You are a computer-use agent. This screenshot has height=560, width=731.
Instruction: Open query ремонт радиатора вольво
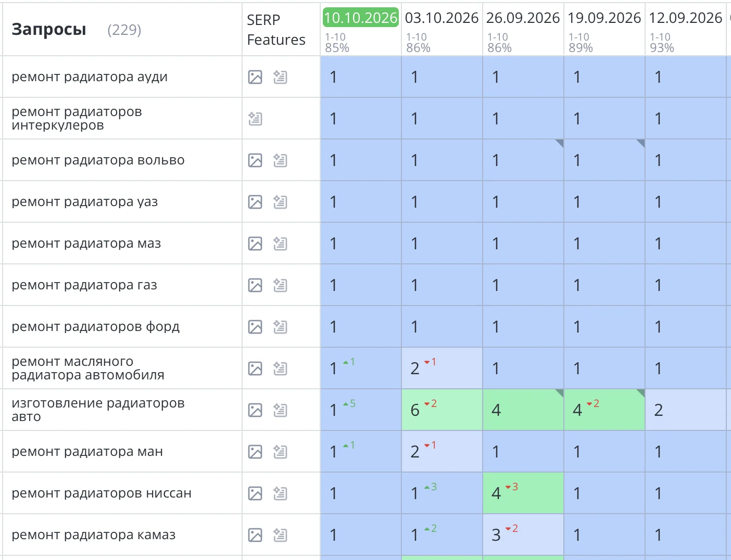tap(98, 160)
